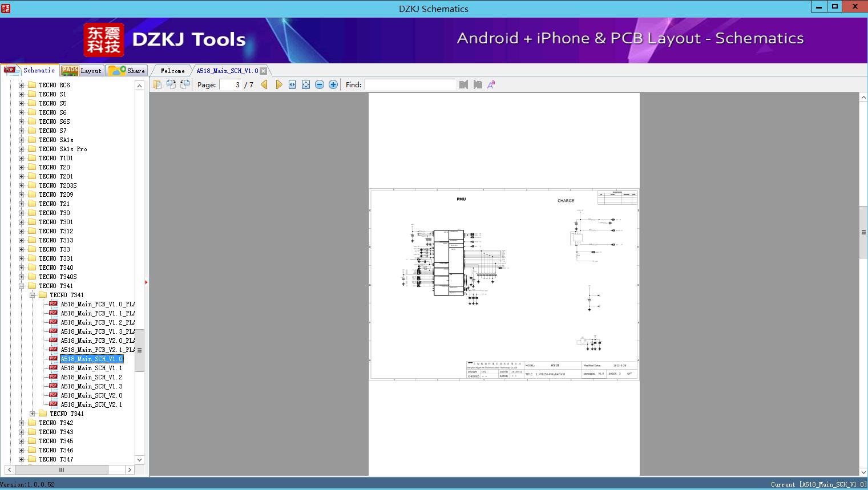
Task: Click the tree panel scroll-up arrow
Action: [x=139, y=86]
